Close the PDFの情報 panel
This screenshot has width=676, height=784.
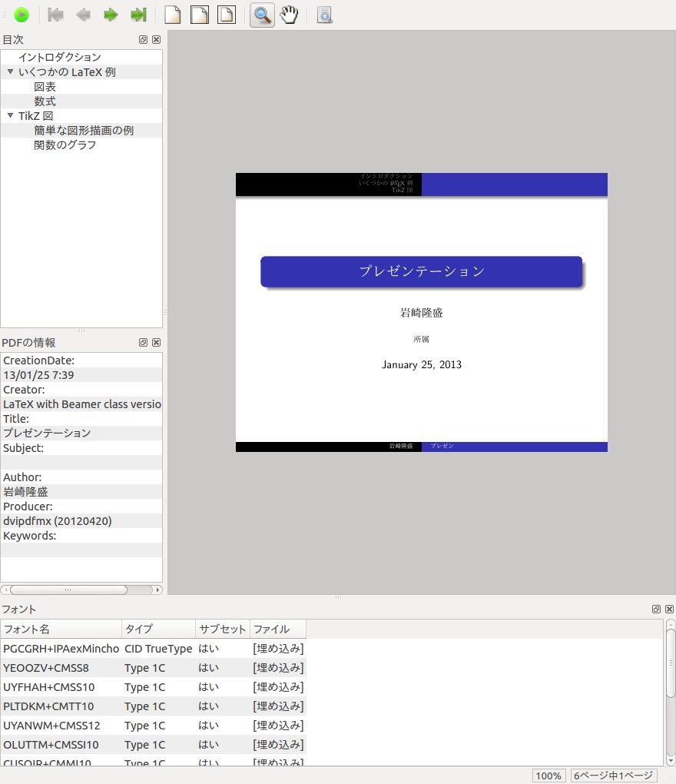[157, 343]
